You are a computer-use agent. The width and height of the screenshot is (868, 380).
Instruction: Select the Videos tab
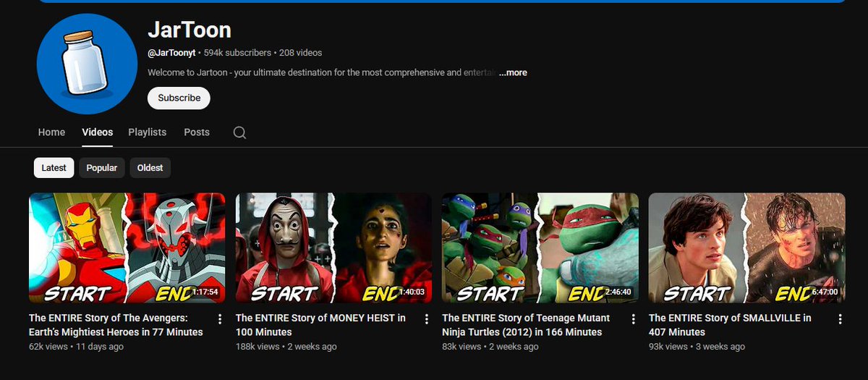[x=98, y=132]
